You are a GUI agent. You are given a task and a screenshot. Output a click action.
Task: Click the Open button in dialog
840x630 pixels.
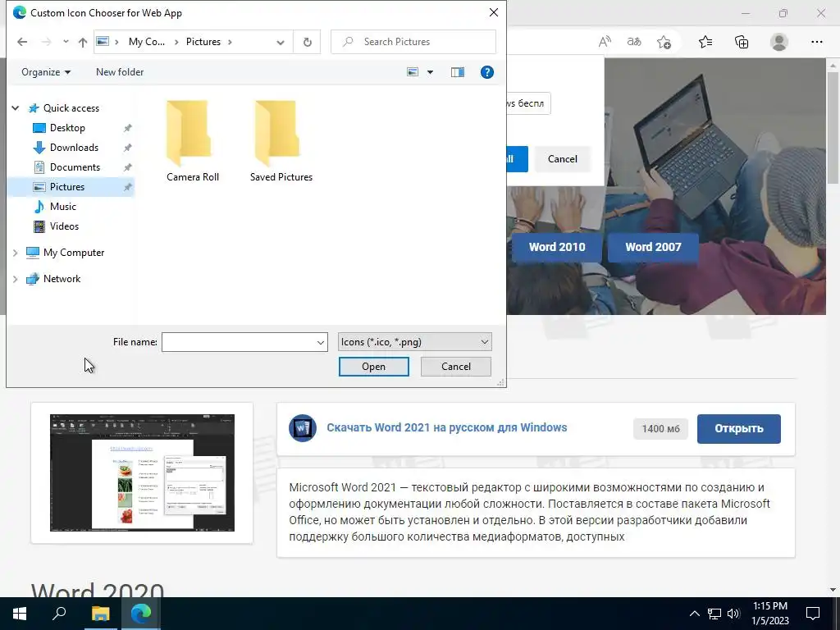[x=373, y=367]
